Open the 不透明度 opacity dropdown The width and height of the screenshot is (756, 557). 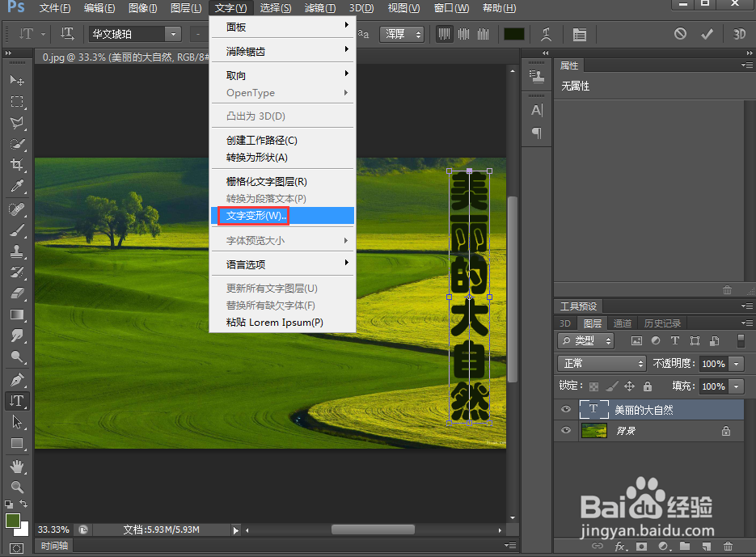(737, 364)
